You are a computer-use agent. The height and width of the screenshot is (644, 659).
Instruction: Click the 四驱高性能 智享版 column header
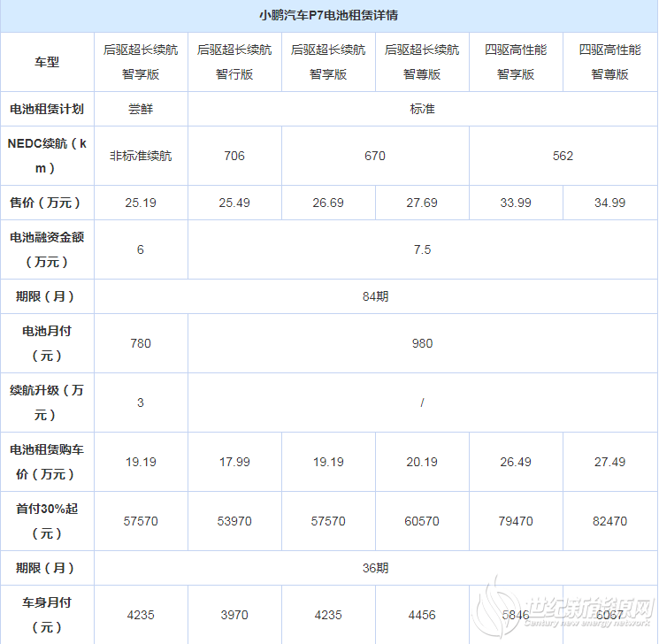click(x=516, y=62)
